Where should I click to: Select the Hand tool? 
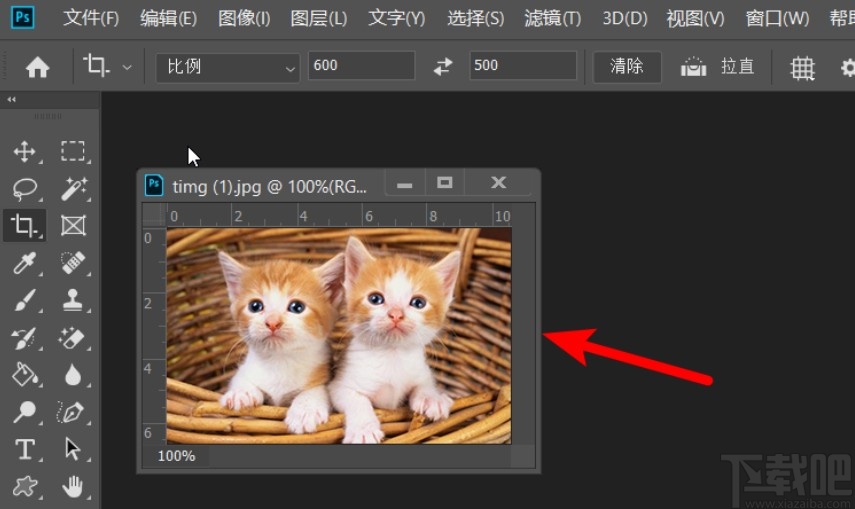coord(73,486)
